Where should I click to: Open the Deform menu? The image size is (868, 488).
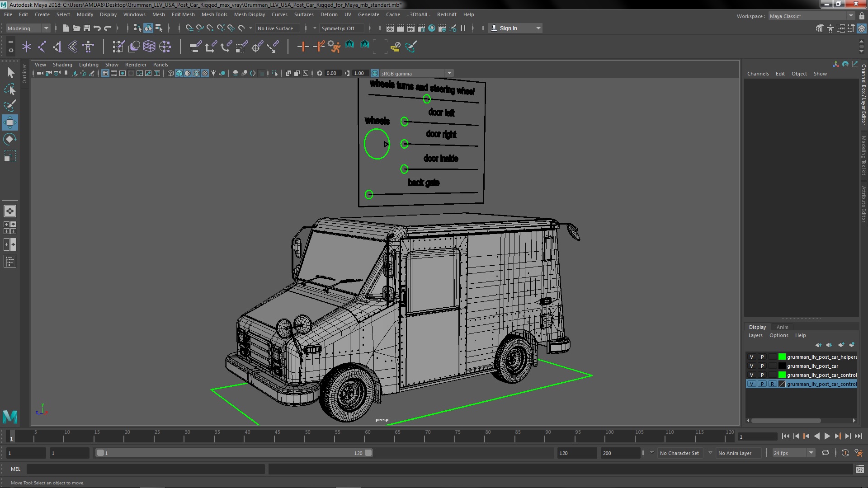[329, 14]
